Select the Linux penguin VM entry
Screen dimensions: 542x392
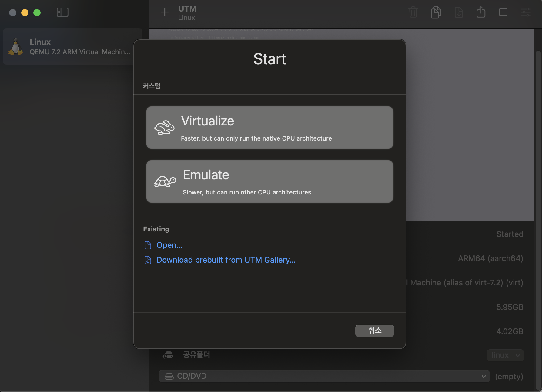coord(73,47)
